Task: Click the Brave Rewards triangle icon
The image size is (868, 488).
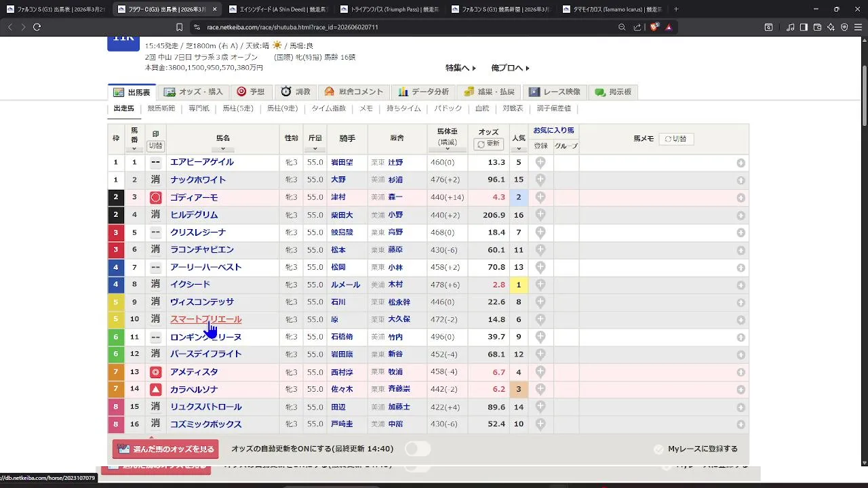Action: [x=669, y=27]
